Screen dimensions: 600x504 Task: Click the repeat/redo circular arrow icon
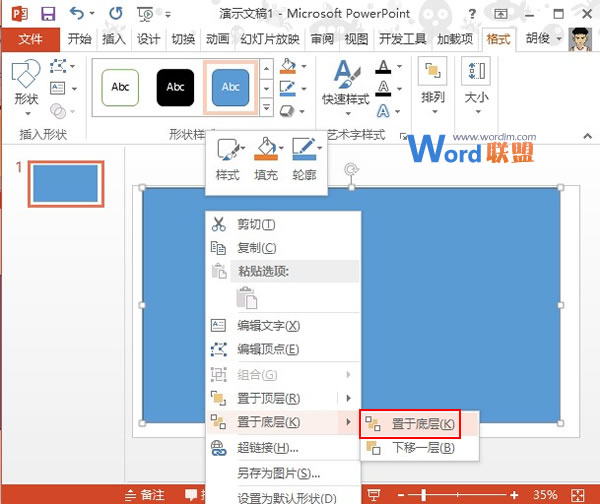pos(116,14)
